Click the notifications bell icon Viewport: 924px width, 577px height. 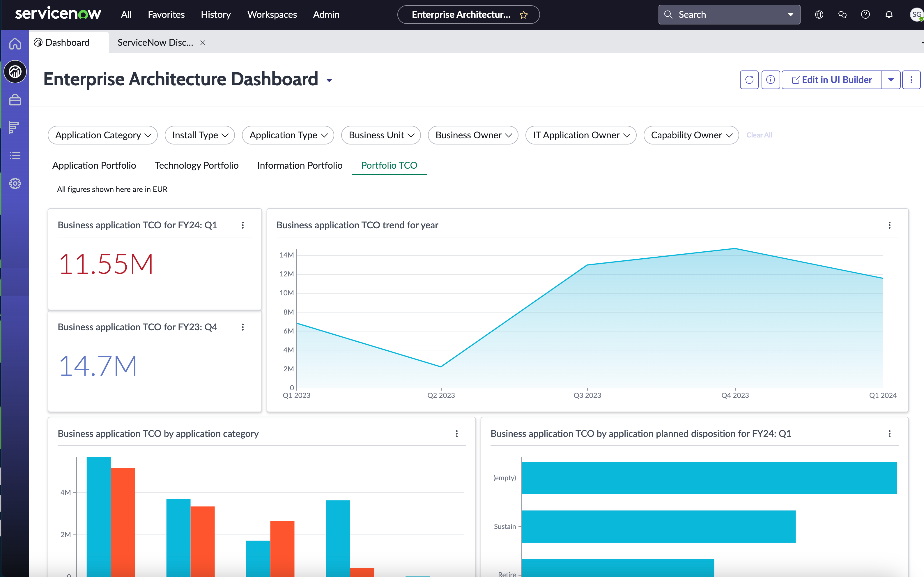click(x=888, y=15)
